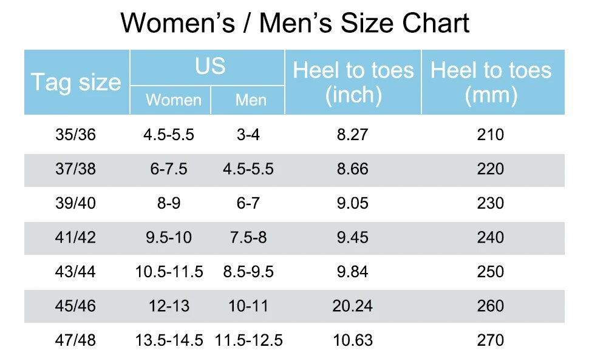Viewport: 589px width, 364px height.
Task: Click the 'Heel to toes (inch)' header
Action: [x=353, y=82]
